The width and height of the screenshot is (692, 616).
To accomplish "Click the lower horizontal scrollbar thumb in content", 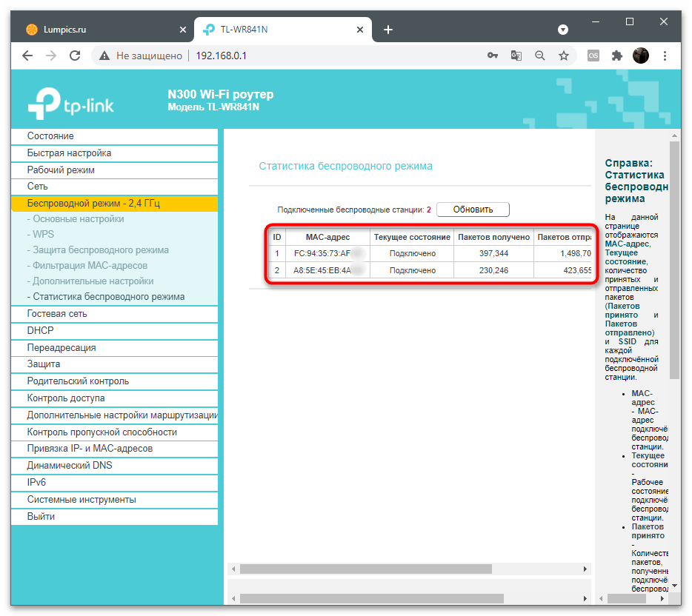I will pyautogui.click(x=372, y=598).
